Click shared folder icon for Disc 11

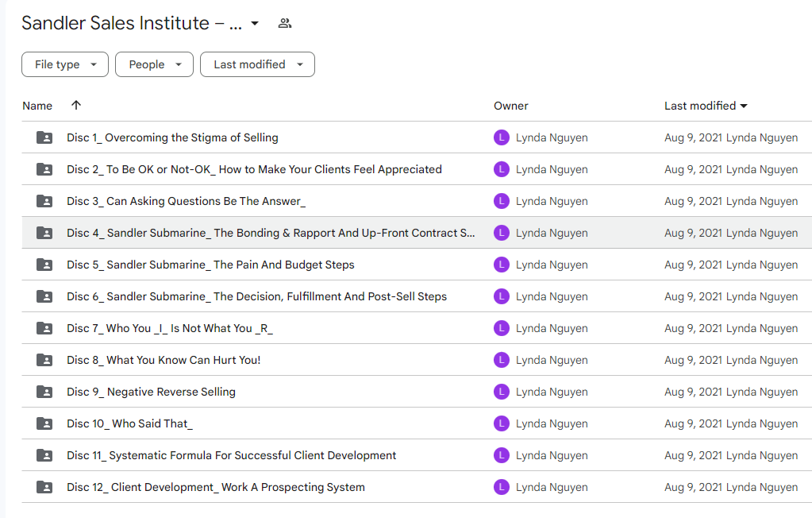[44, 455]
